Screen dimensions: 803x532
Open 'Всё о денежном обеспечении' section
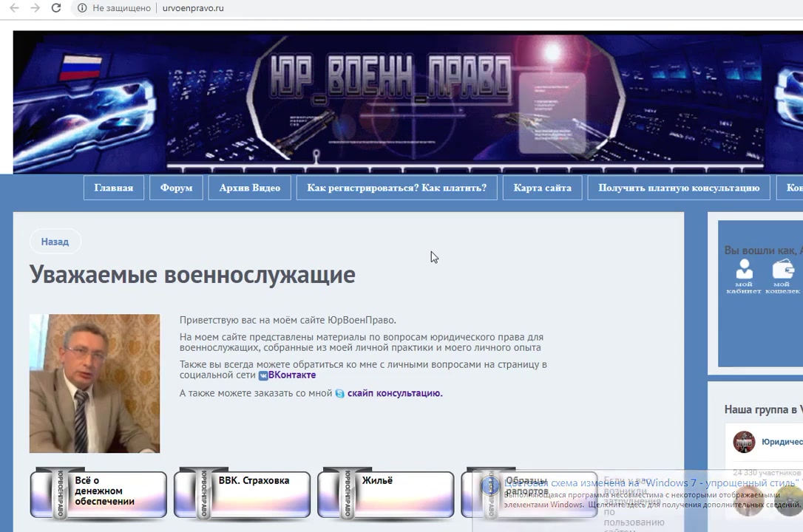tap(98, 494)
